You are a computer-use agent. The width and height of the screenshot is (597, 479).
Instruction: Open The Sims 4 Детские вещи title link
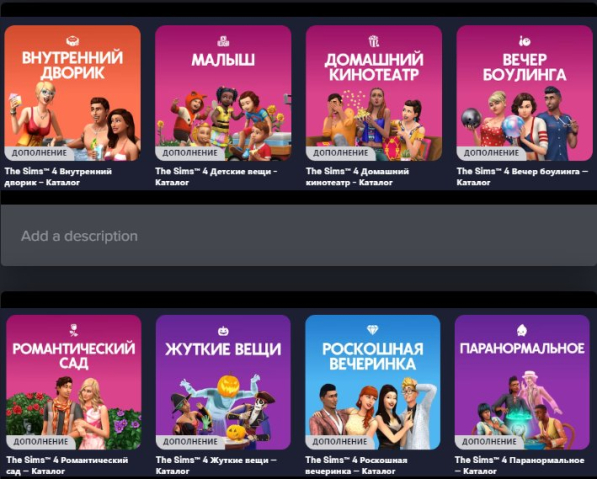coord(216,177)
